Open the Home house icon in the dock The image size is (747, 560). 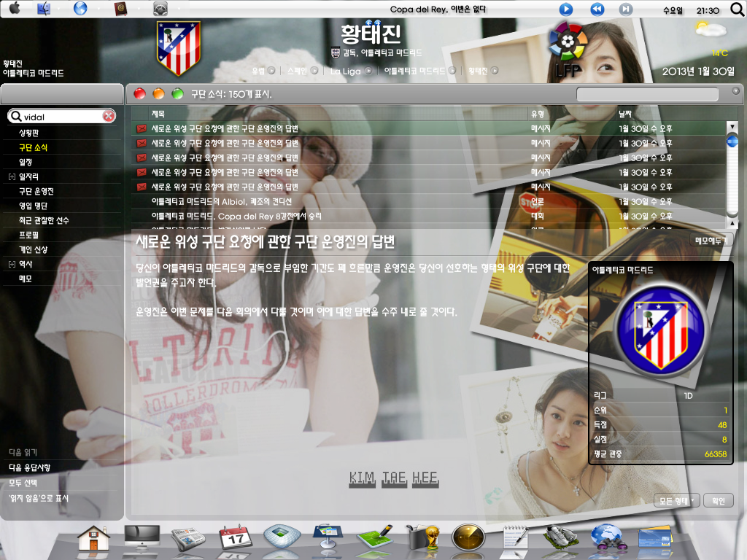point(93,540)
